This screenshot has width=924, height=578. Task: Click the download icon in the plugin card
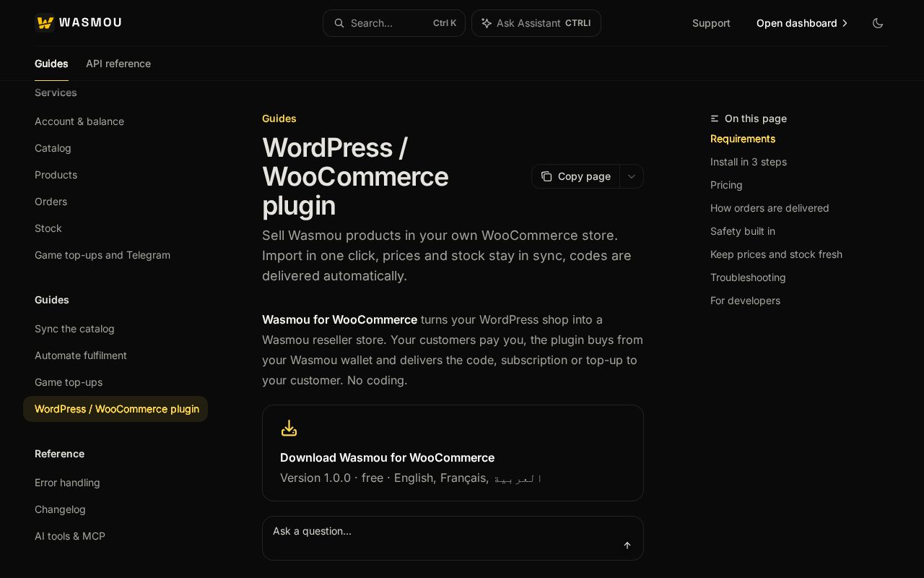289,428
